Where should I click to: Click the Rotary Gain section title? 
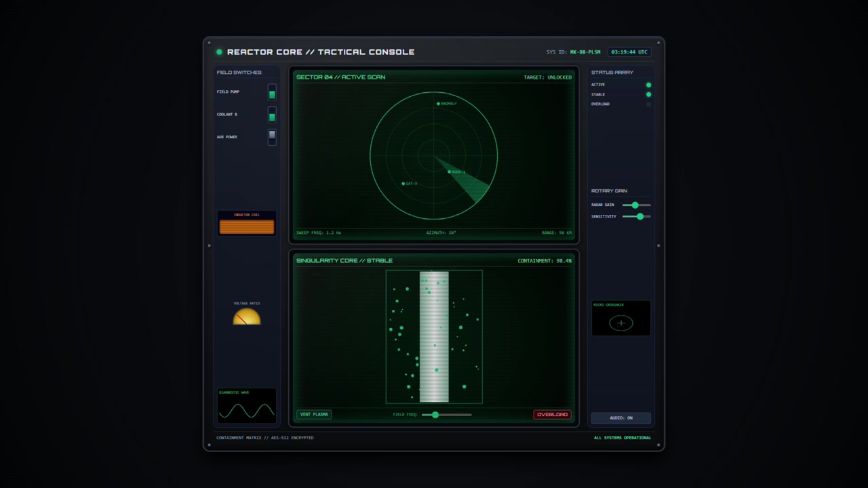click(609, 191)
